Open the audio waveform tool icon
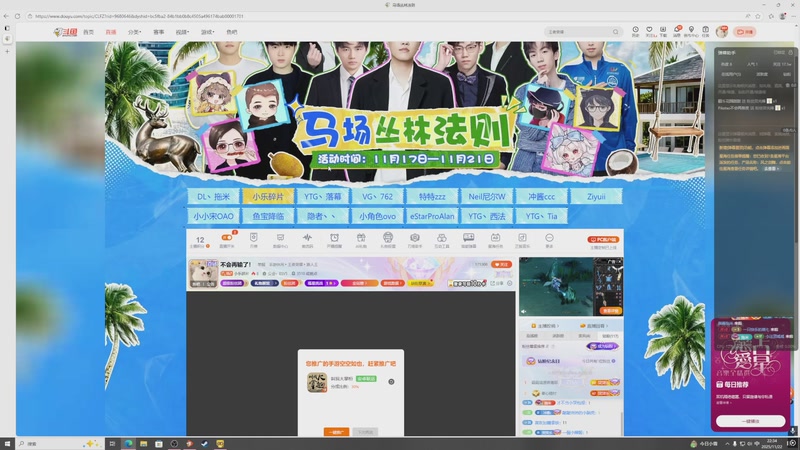Image resolution: width=800 pixels, height=450 pixels. click(x=307, y=238)
